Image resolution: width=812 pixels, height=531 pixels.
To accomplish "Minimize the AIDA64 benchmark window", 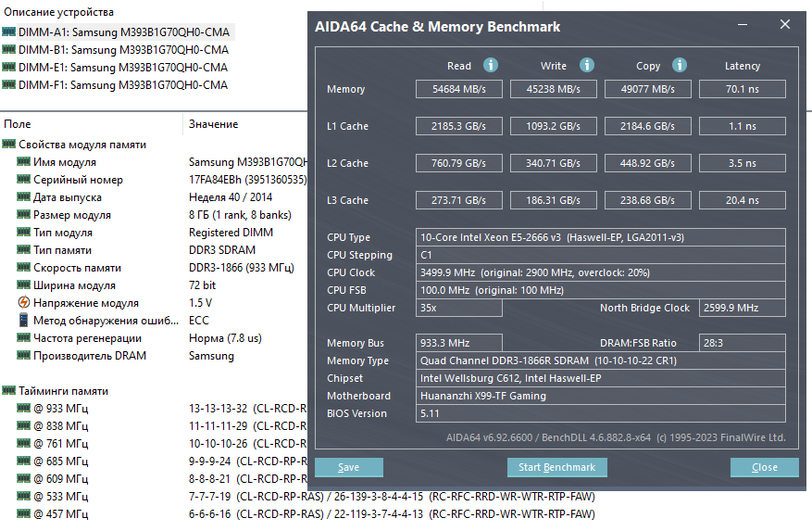I will click(743, 24).
